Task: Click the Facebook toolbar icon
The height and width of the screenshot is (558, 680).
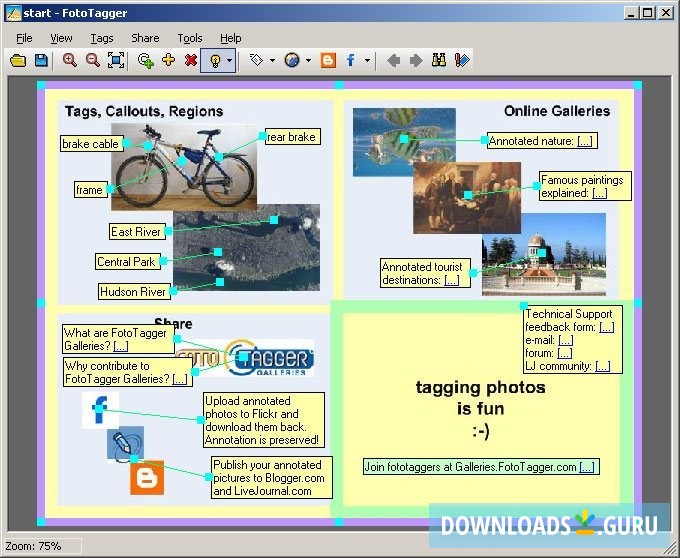Action: (x=351, y=60)
